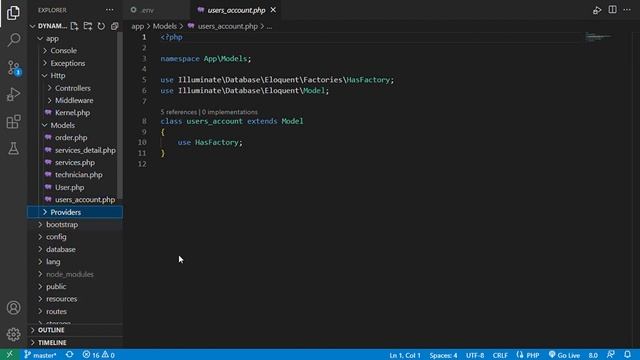The width and height of the screenshot is (640, 360).
Task: Open the Manage gear icon
Action: (13, 334)
